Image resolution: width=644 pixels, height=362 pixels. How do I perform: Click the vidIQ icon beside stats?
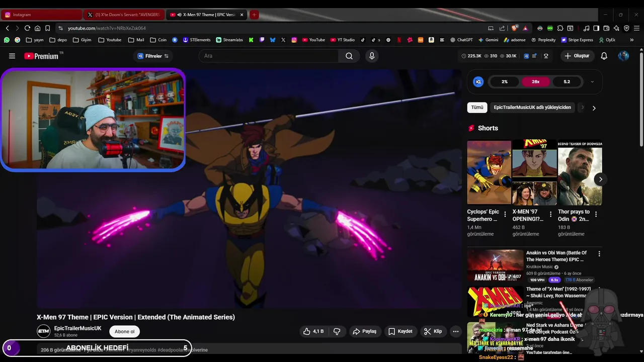tap(526, 56)
